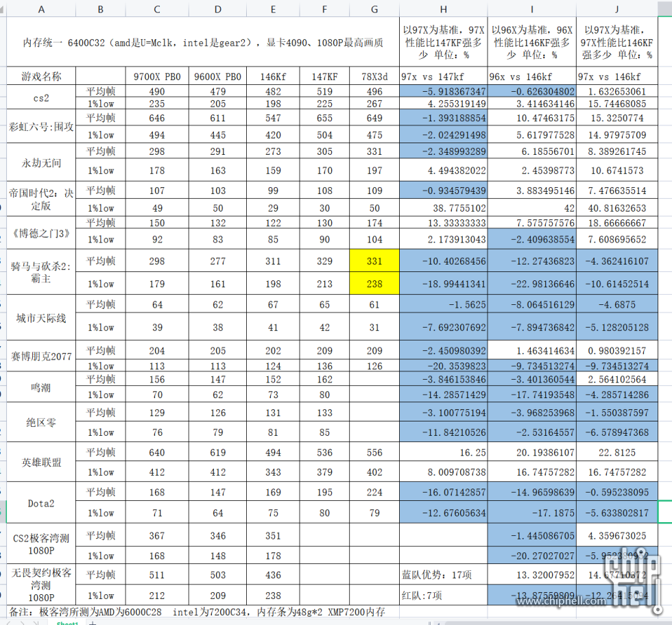This screenshot has height=625, width=672.
Task: Select column C header
Action: 157,9
